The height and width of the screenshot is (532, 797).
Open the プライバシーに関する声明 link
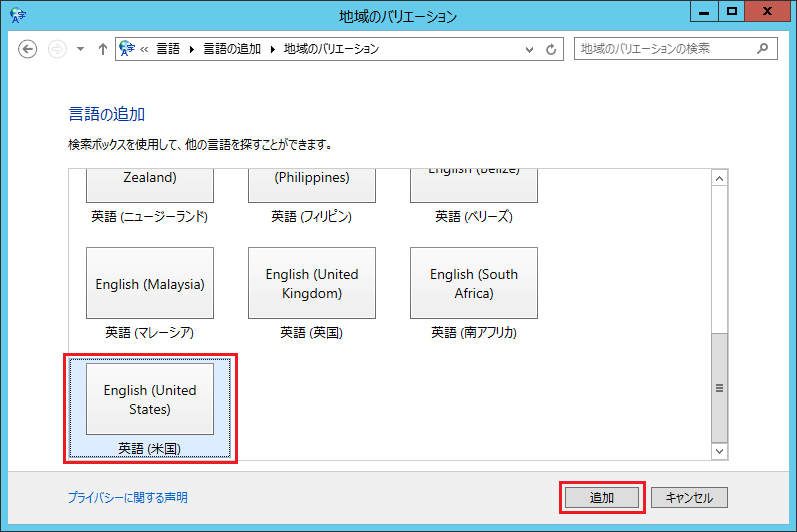pos(128,497)
